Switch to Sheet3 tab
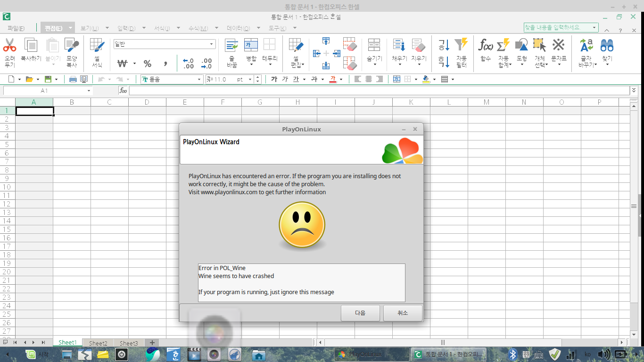The image size is (644, 362). (x=129, y=343)
